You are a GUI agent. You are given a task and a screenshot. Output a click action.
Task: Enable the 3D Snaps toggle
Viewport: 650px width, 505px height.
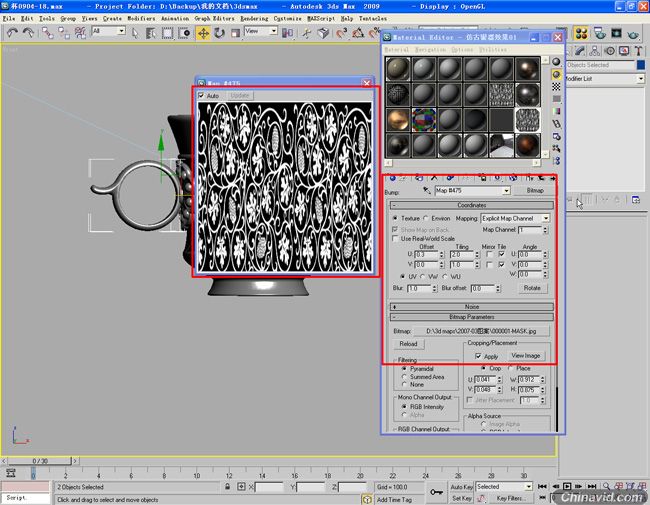tap(341, 33)
